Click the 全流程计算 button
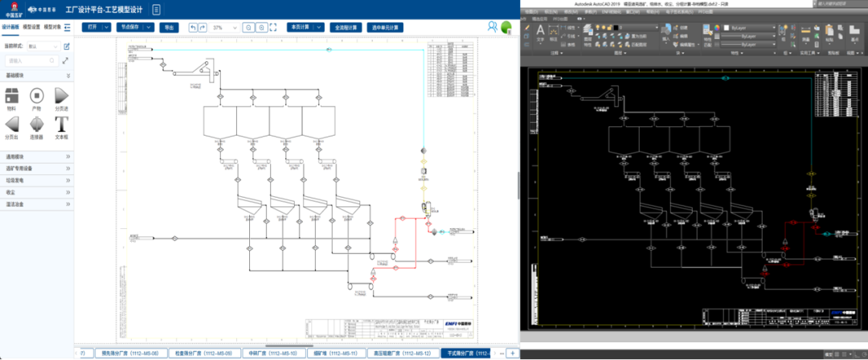 [346, 27]
